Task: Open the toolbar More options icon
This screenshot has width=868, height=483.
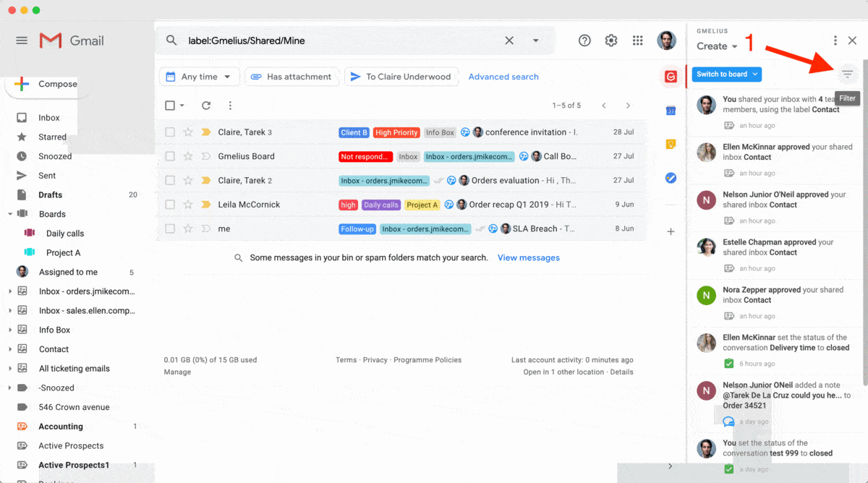Action: (230, 106)
